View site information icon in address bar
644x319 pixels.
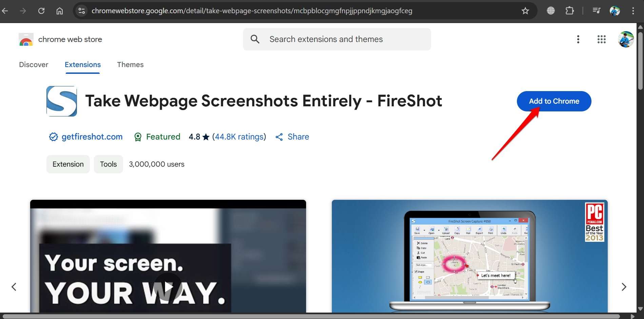point(82,11)
